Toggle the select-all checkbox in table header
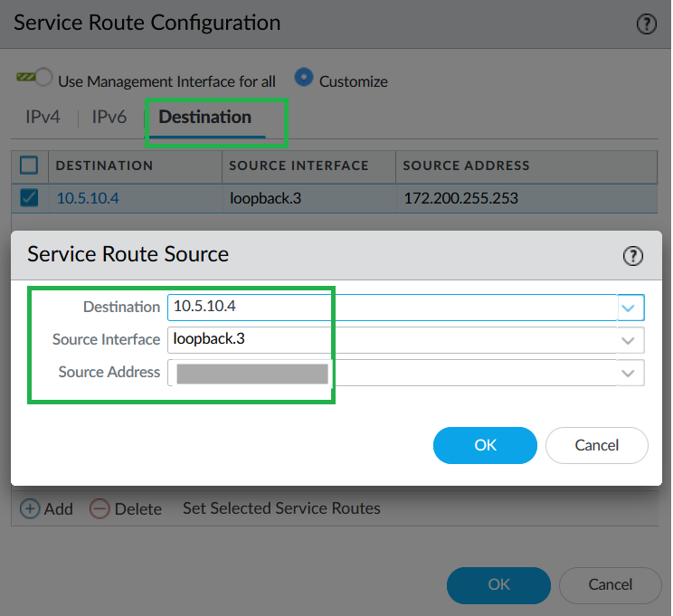673x616 pixels. coord(29,165)
